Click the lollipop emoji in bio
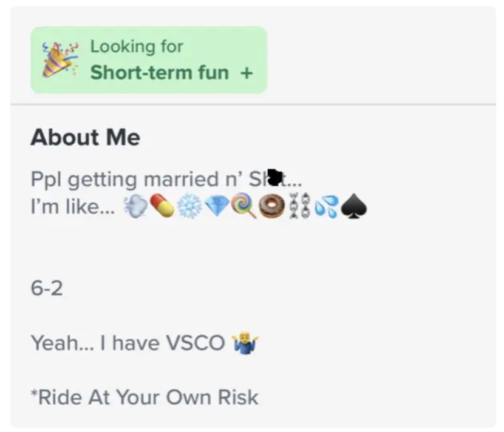504x432 pixels. 243,208
